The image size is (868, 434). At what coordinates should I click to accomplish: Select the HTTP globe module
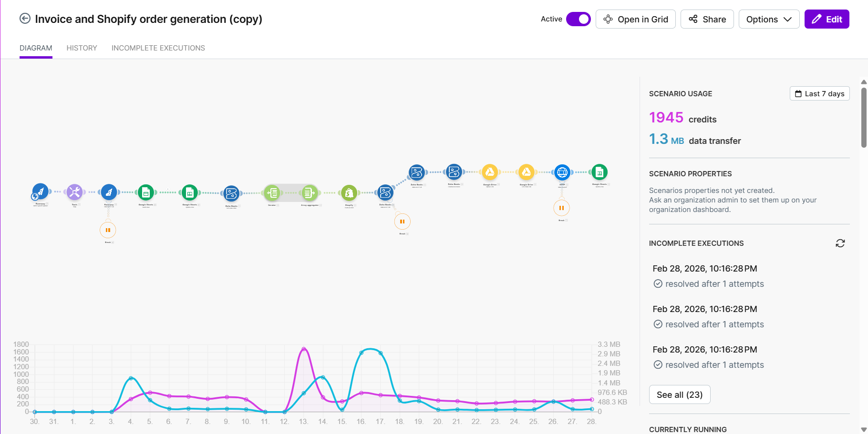click(562, 172)
